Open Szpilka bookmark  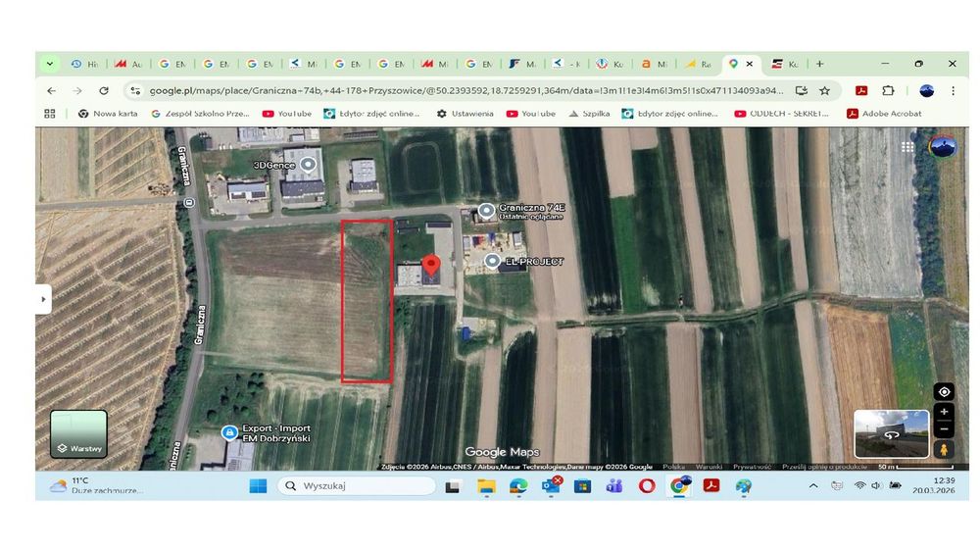pyautogui.click(x=589, y=114)
